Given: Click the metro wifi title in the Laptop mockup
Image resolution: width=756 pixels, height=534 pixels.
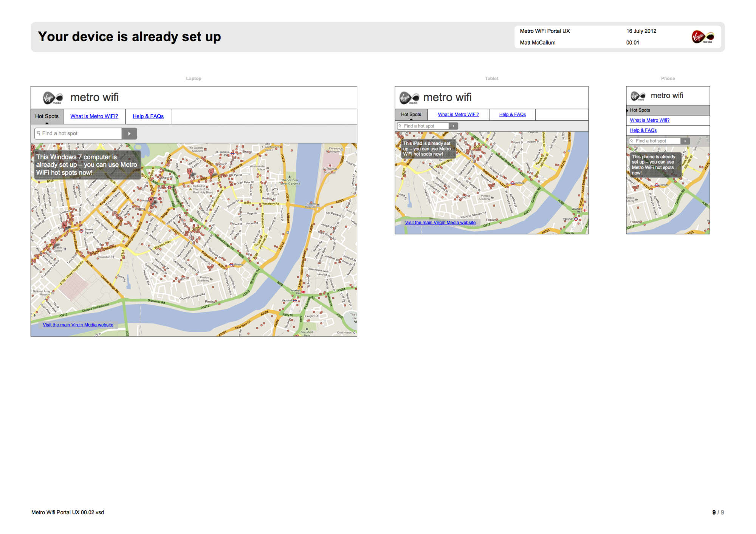Looking at the screenshot, I should [94, 98].
